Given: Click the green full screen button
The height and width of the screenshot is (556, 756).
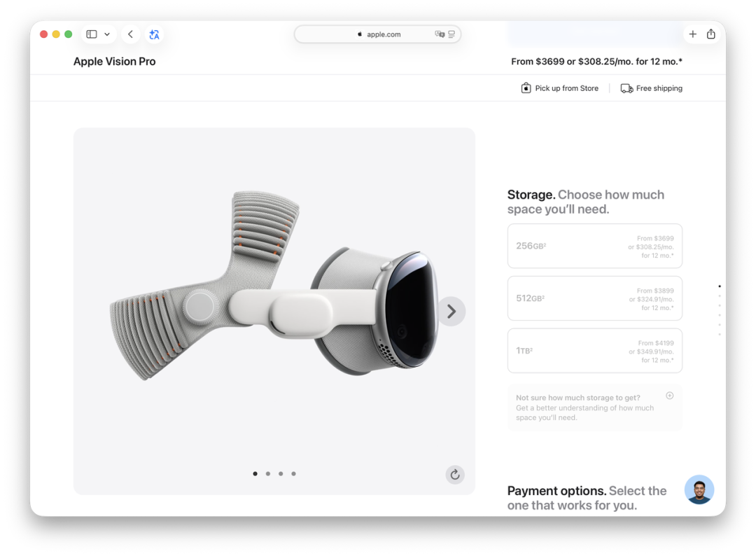Looking at the screenshot, I should [x=69, y=34].
